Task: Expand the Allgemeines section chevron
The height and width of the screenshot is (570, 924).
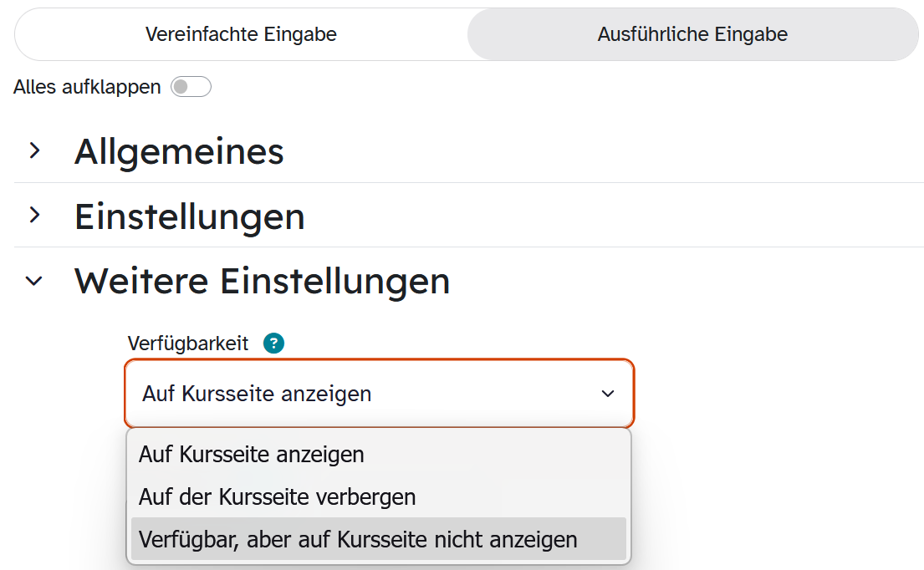Action: coord(35,150)
